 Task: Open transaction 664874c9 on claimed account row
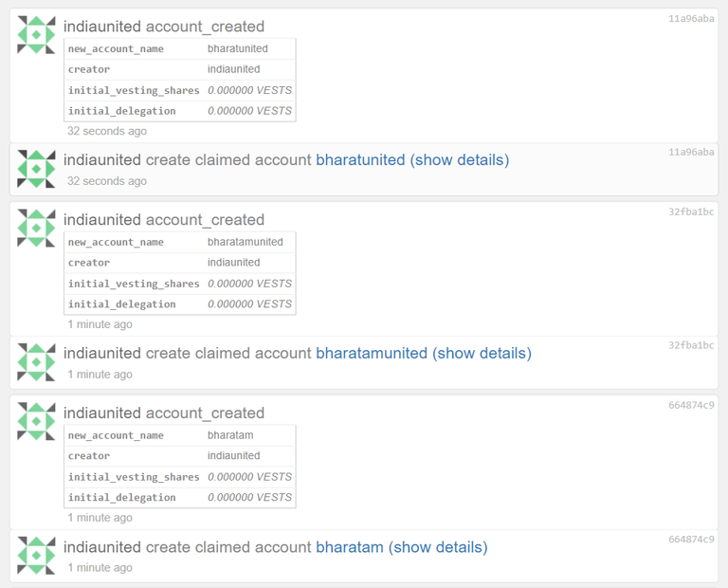pos(691,540)
